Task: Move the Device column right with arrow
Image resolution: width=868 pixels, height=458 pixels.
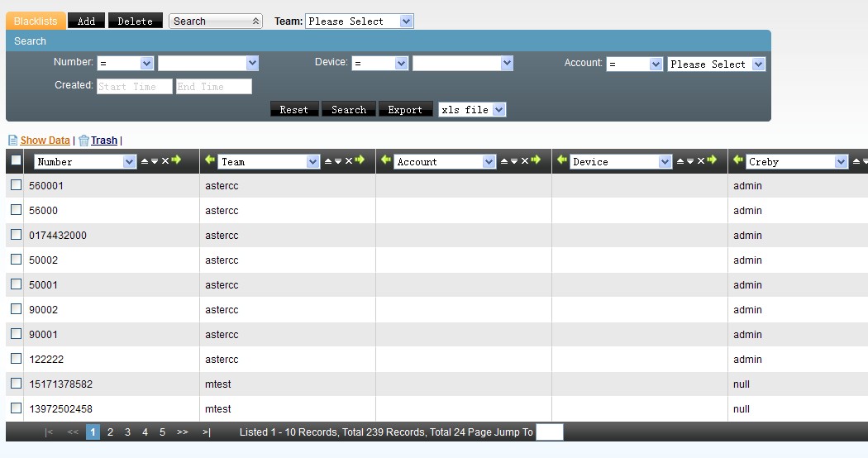Action: 712,160
